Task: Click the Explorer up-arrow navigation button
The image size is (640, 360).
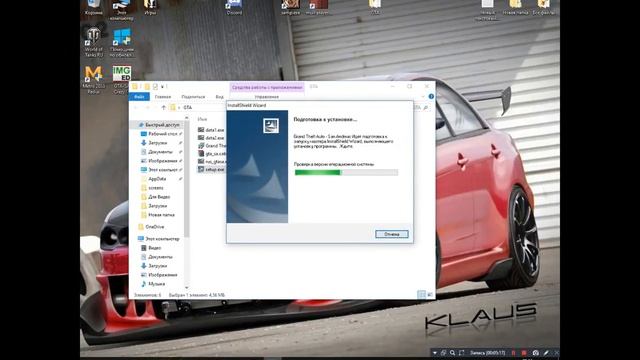Action: [163, 107]
